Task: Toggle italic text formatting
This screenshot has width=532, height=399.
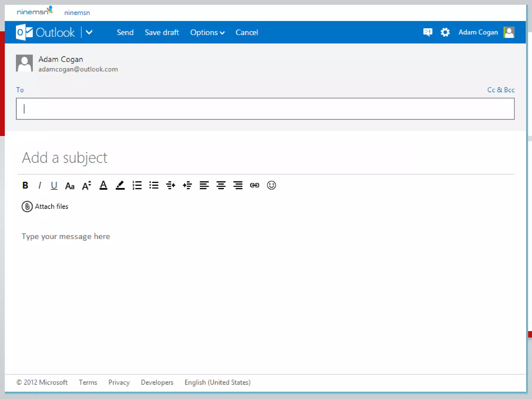Action: tap(39, 185)
